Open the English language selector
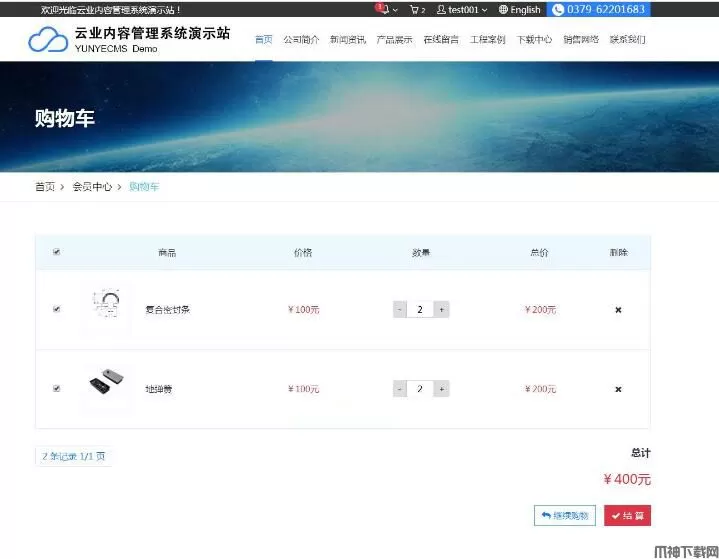719x559 pixels. click(519, 10)
